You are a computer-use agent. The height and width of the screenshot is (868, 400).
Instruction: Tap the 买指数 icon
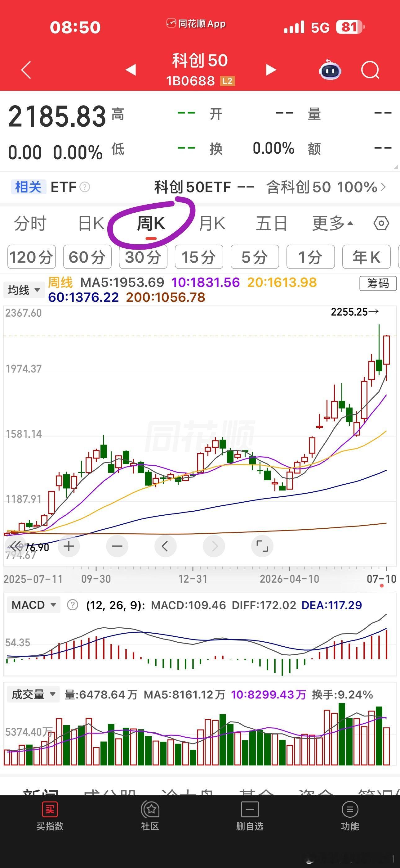point(50,809)
